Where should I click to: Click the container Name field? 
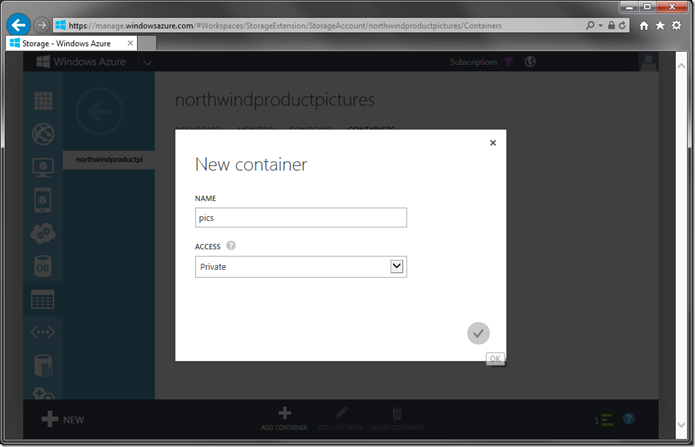click(301, 218)
